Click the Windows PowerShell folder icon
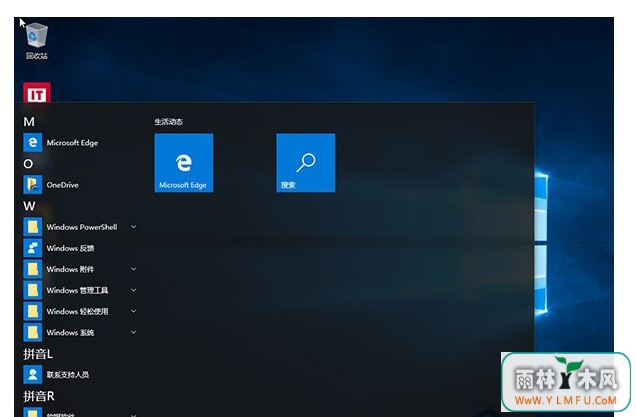 pyautogui.click(x=32, y=227)
